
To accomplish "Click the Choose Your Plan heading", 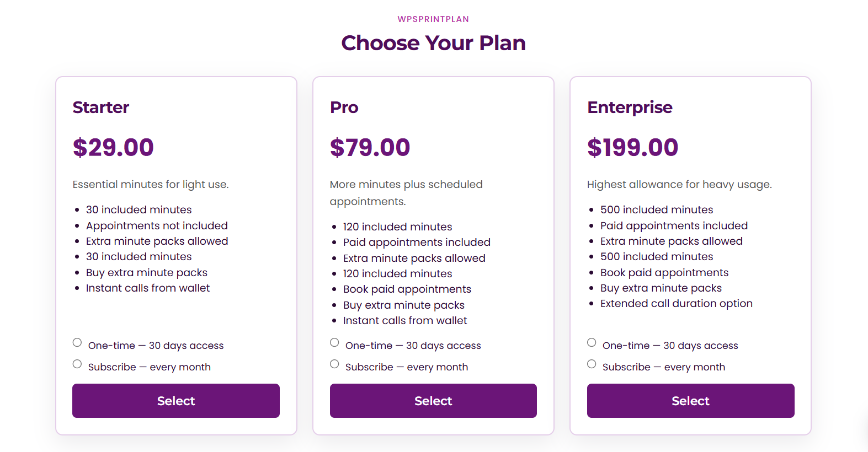I will pyautogui.click(x=433, y=43).
